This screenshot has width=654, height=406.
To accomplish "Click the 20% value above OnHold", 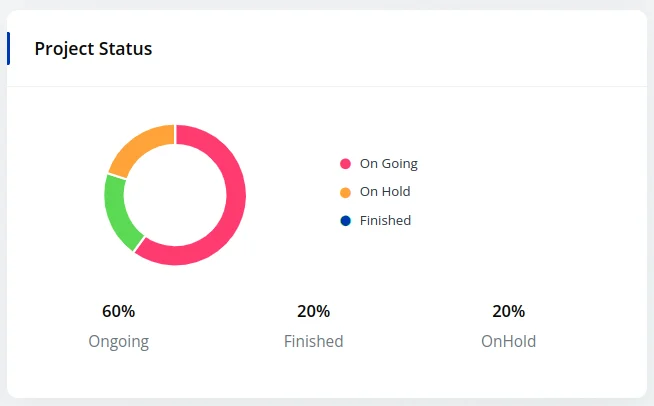I will click(508, 311).
